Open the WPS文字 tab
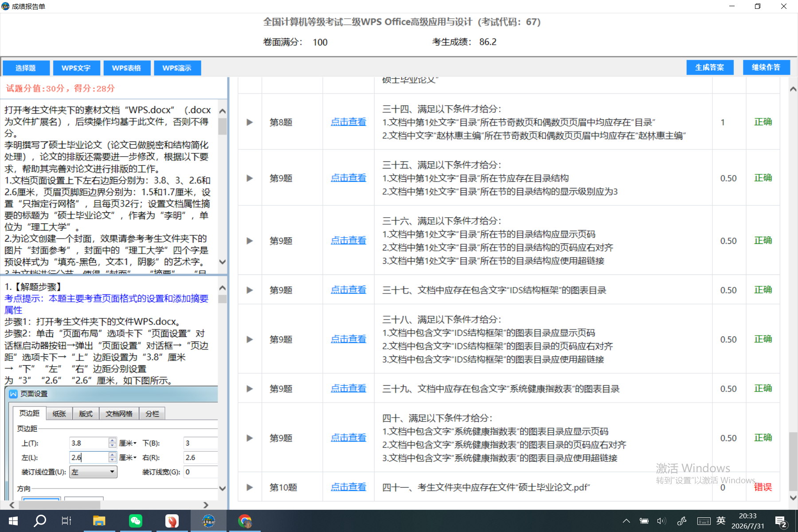The width and height of the screenshot is (798, 532). pos(76,68)
